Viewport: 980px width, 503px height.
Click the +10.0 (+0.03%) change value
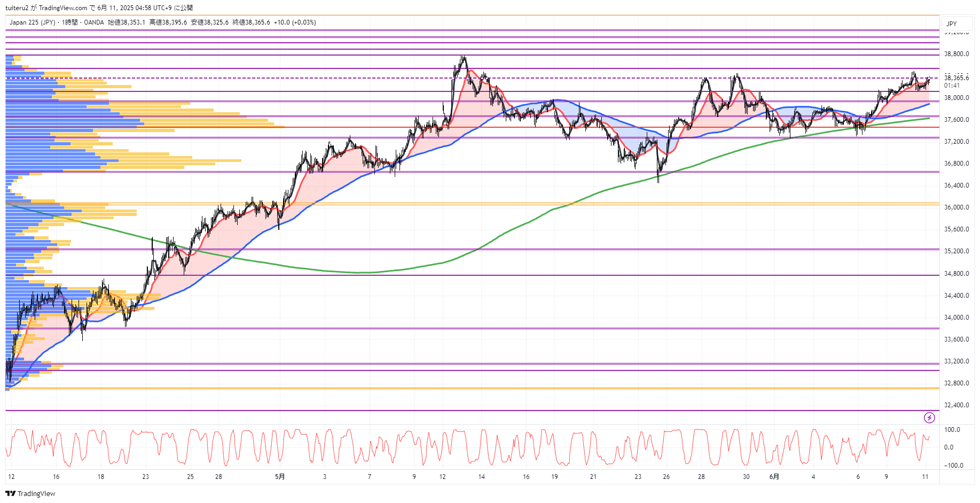(x=295, y=22)
